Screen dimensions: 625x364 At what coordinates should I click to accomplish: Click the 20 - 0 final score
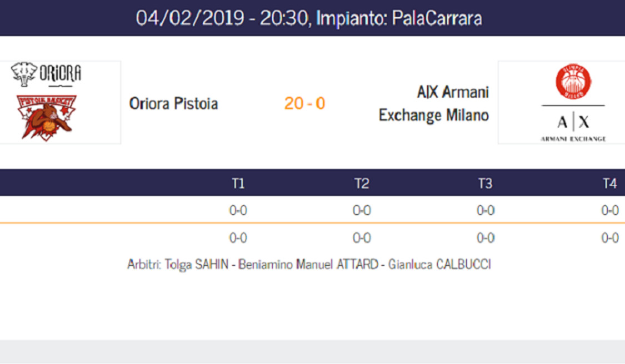pyautogui.click(x=304, y=104)
